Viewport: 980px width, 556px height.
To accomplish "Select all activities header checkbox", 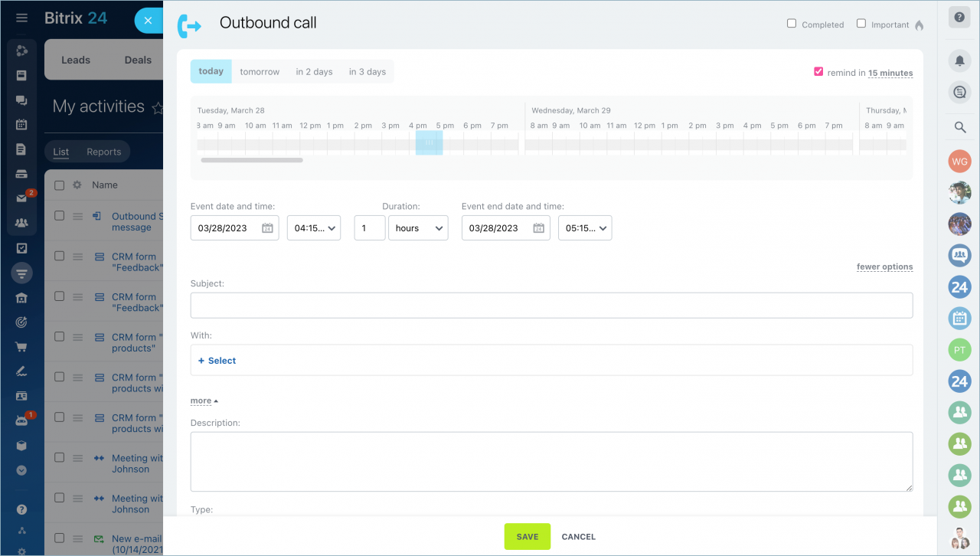I will pyautogui.click(x=60, y=185).
